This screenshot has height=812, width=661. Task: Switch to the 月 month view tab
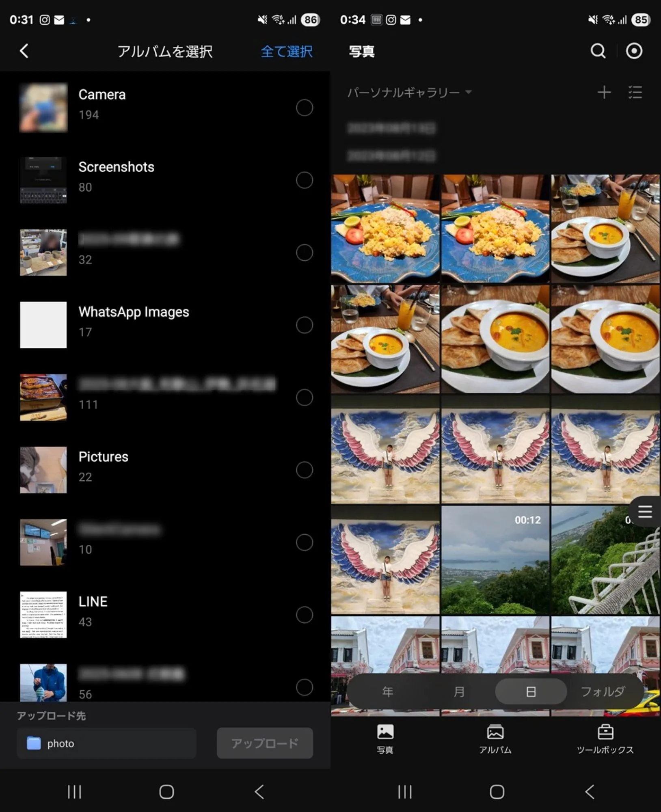[459, 691]
